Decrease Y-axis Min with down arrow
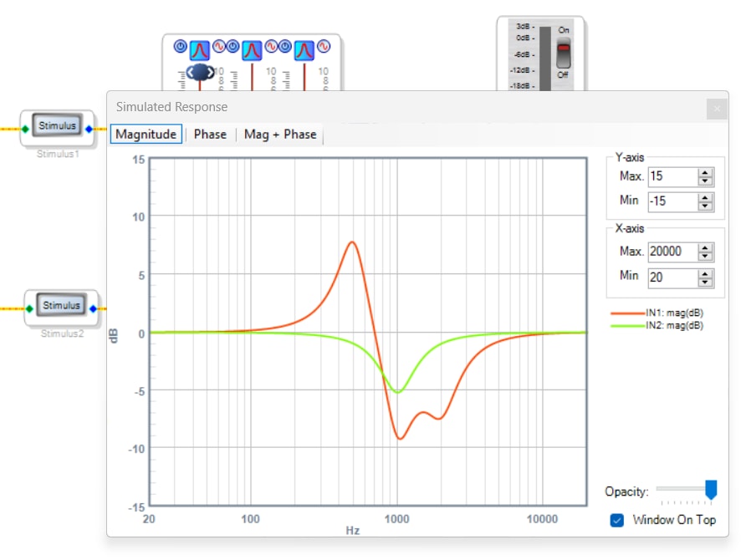The height and width of the screenshot is (560, 746). pos(705,206)
